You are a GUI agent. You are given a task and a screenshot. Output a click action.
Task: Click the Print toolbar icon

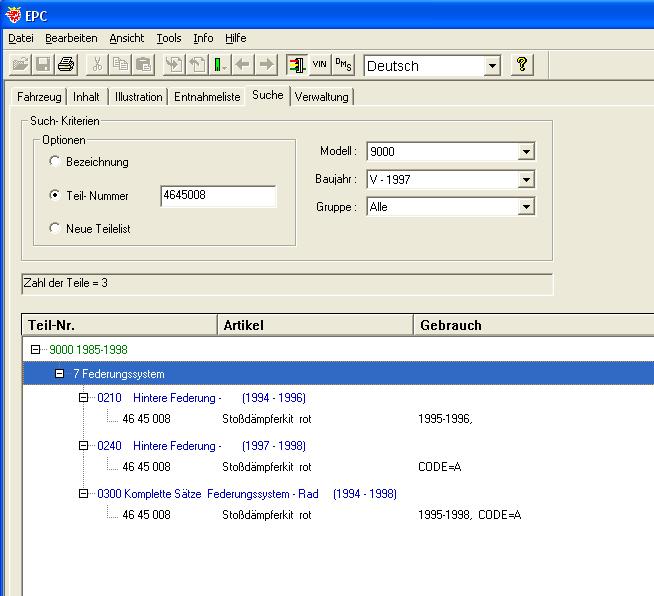66,65
